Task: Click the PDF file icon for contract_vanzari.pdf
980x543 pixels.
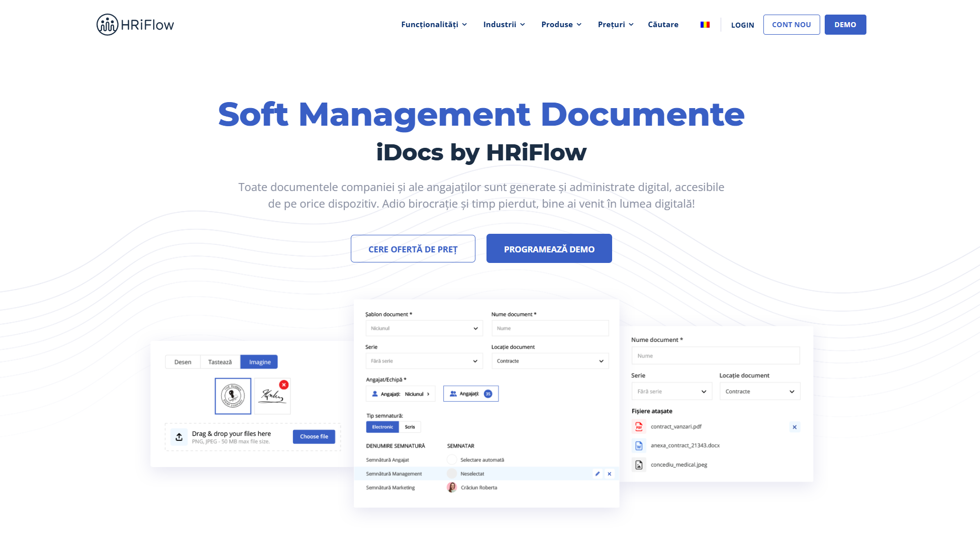Action: 639,427
